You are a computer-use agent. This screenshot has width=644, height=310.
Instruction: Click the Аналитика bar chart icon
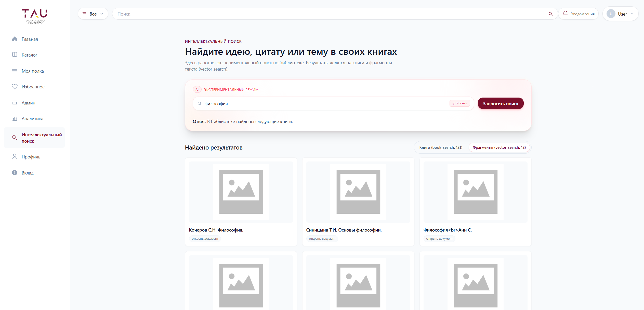[15, 119]
